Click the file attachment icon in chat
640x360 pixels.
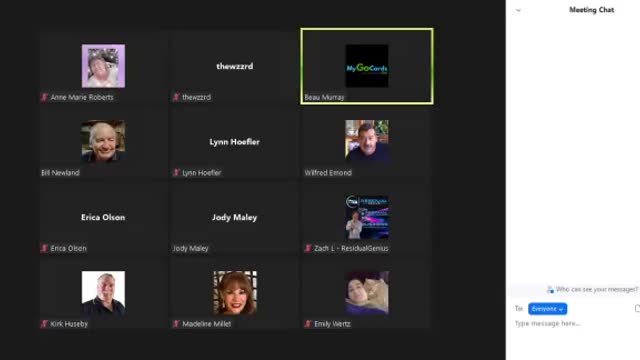tap(637, 309)
